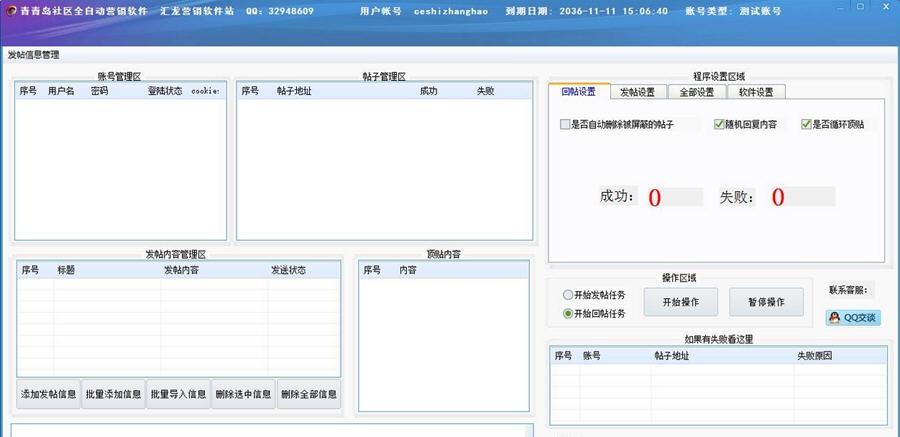Click 失败原因 column header

click(814, 355)
